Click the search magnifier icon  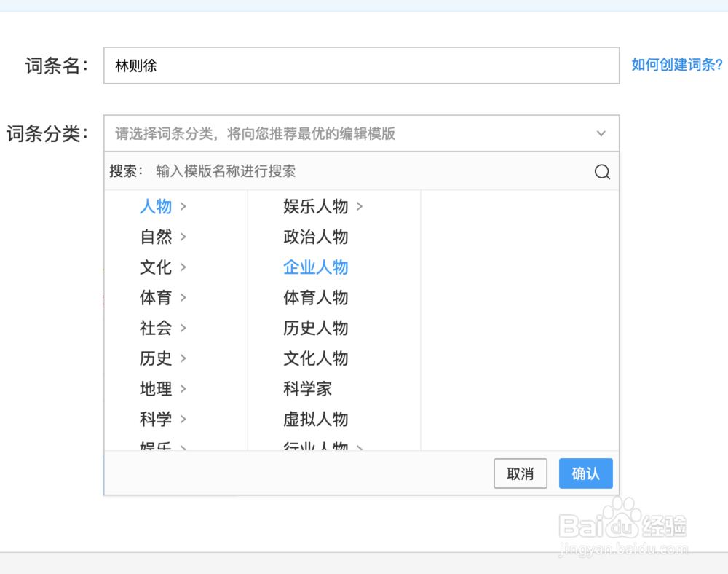pyautogui.click(x=602, y=171)
